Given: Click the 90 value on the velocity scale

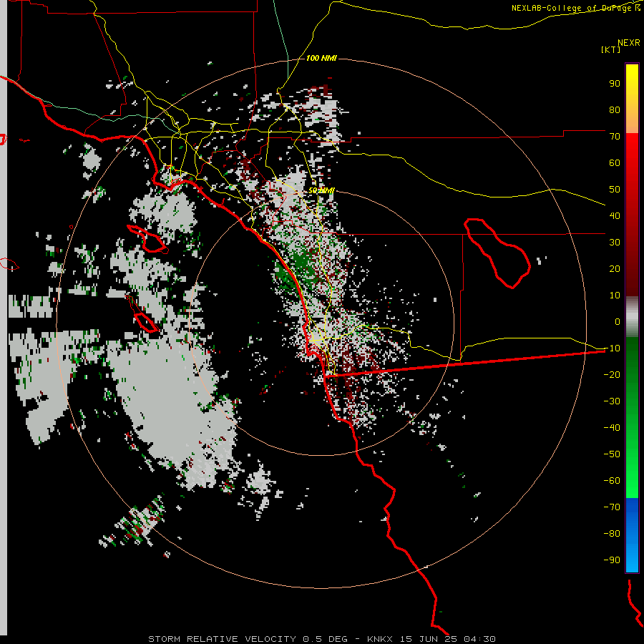Looking at the screenshot, I should click(615, 84).
